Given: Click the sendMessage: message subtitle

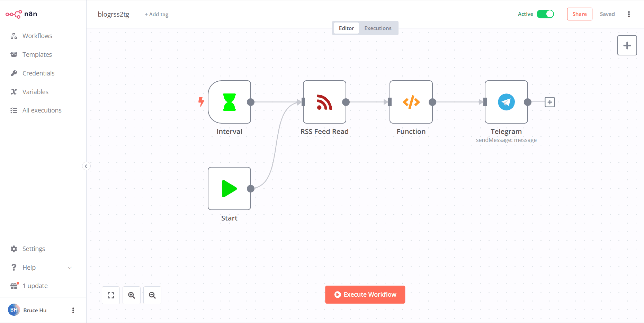Looking at the screenshot, I should coord(506,140).
